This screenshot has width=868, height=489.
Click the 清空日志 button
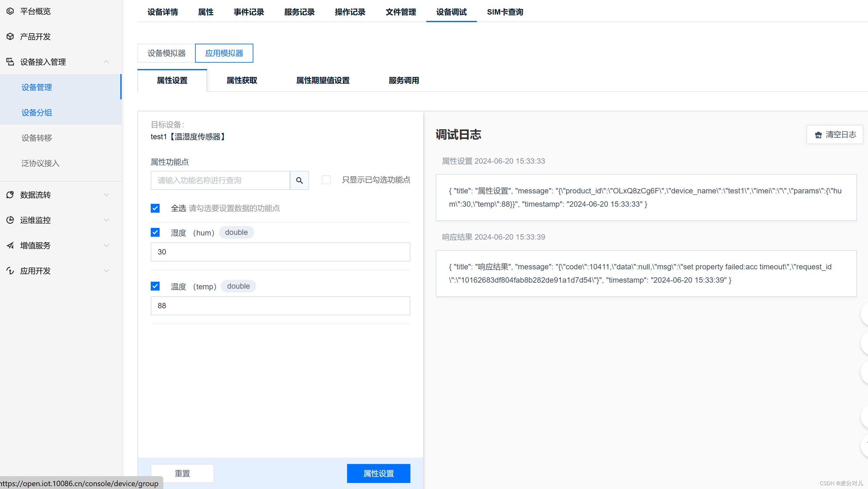pos(835,135)
